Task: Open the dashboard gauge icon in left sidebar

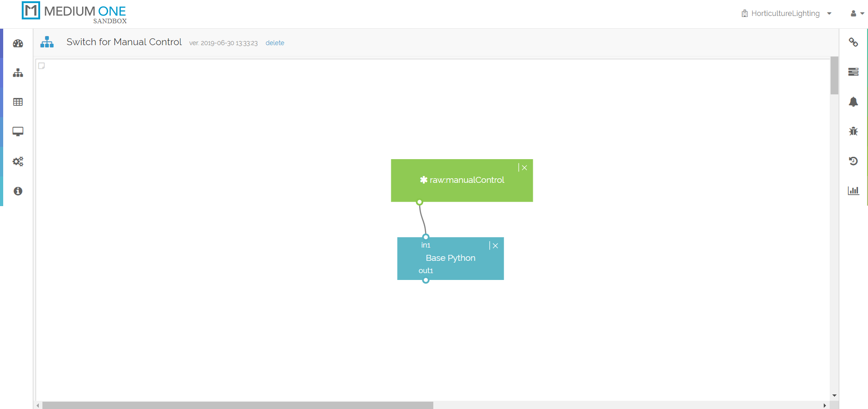Action: click(x=18, y=43)
